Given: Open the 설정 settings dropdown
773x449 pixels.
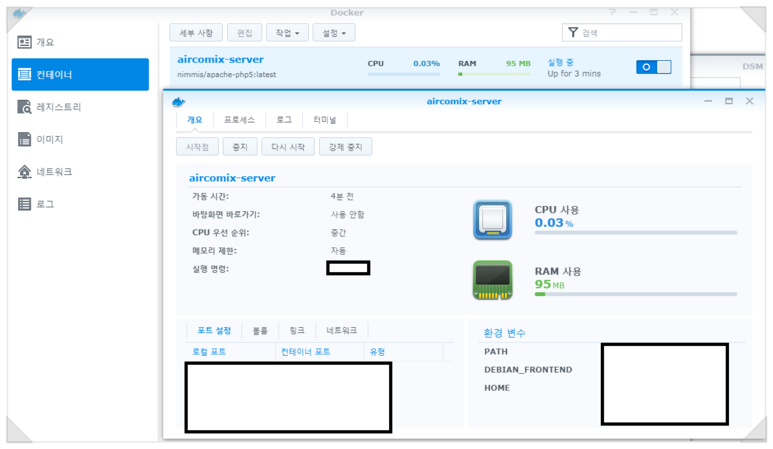Looking at the screenshot, I should (334, 33).
